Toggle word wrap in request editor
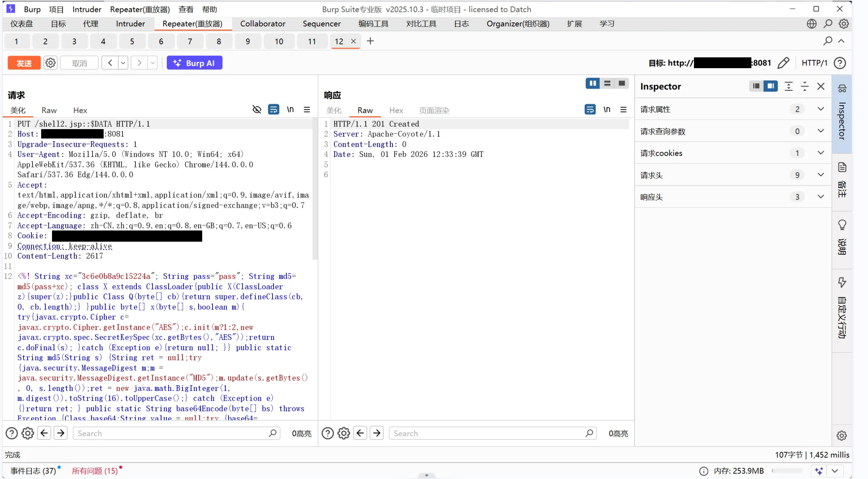This screenshot has height=479, width=868. click(274, 109)
